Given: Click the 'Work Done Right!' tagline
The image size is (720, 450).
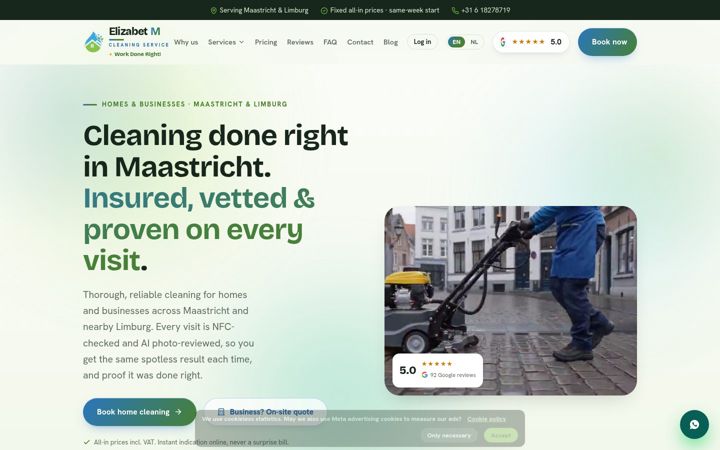Looking at the screenshot, I should (137, 54).
